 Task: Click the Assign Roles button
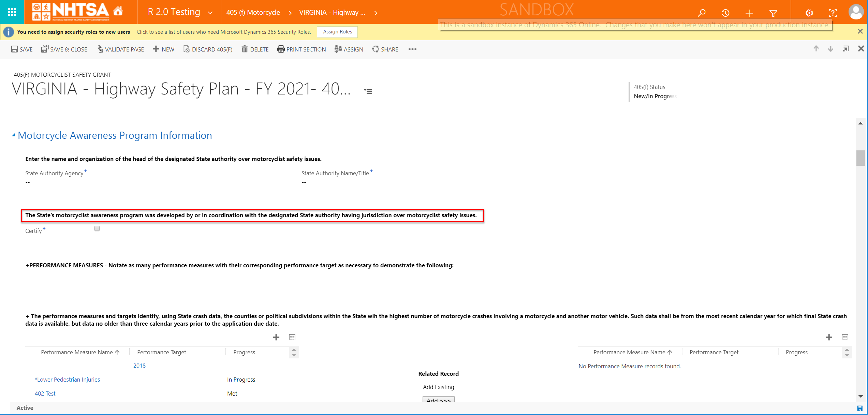click(x=337, y=32)
